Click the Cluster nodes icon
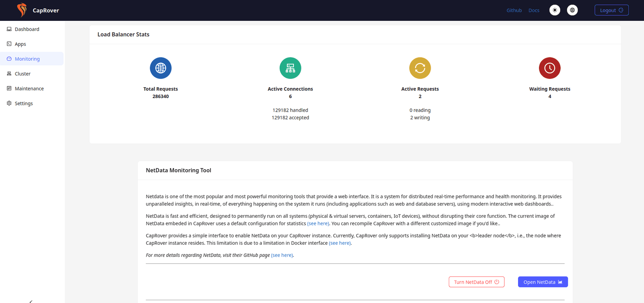644x303 pixels. [9, 74]
